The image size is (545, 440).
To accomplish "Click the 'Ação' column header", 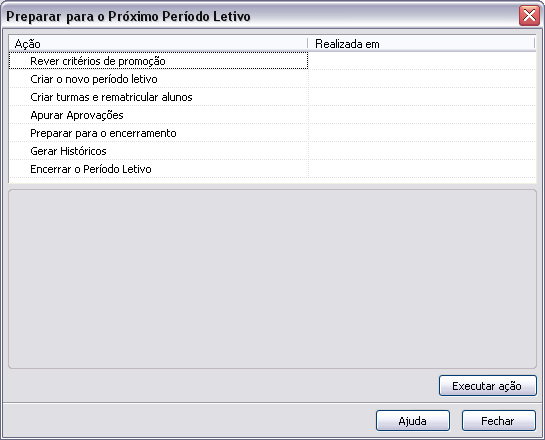I will [x=158, y=44].
